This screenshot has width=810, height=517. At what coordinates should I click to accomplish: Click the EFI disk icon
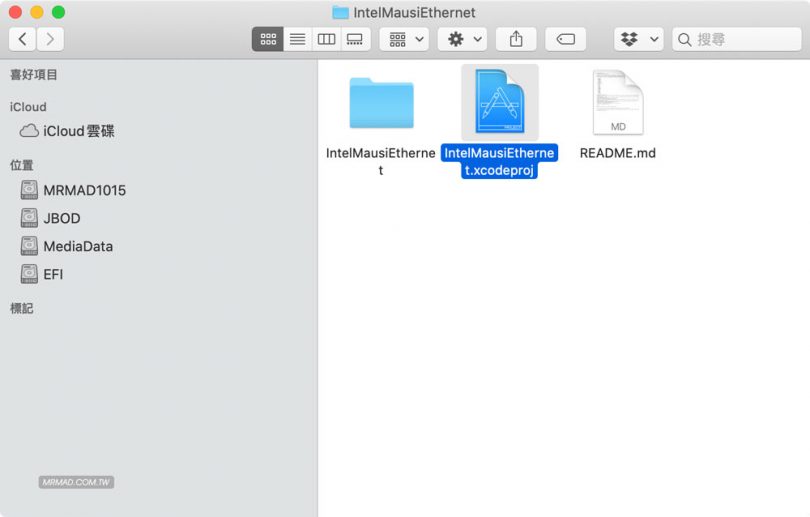pos(29,274)
